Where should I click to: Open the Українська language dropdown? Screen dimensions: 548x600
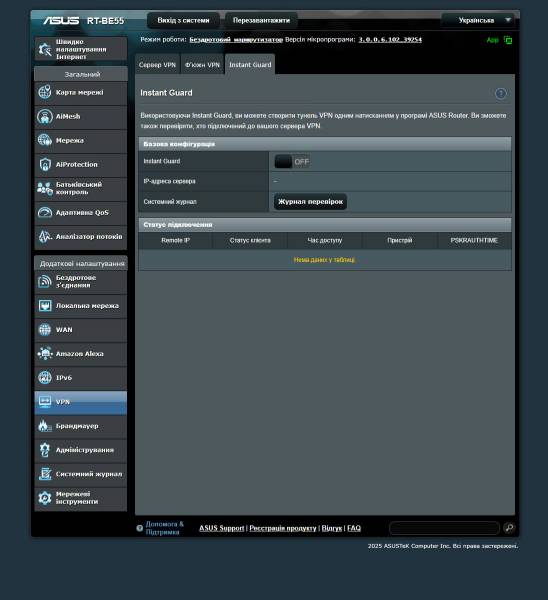pyautogui.click(x=478, y=20)
